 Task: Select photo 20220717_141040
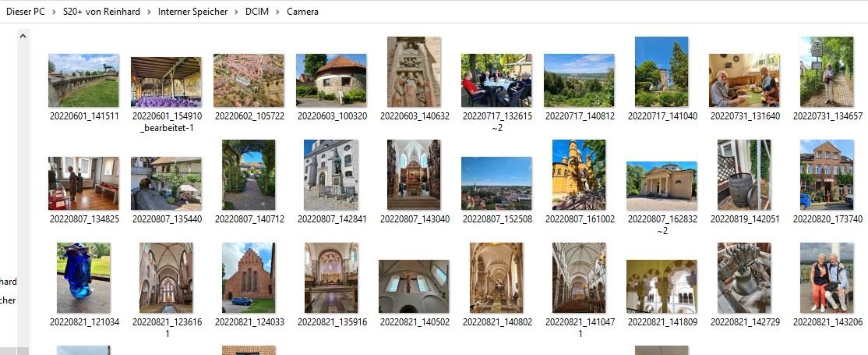pos(662,72)
